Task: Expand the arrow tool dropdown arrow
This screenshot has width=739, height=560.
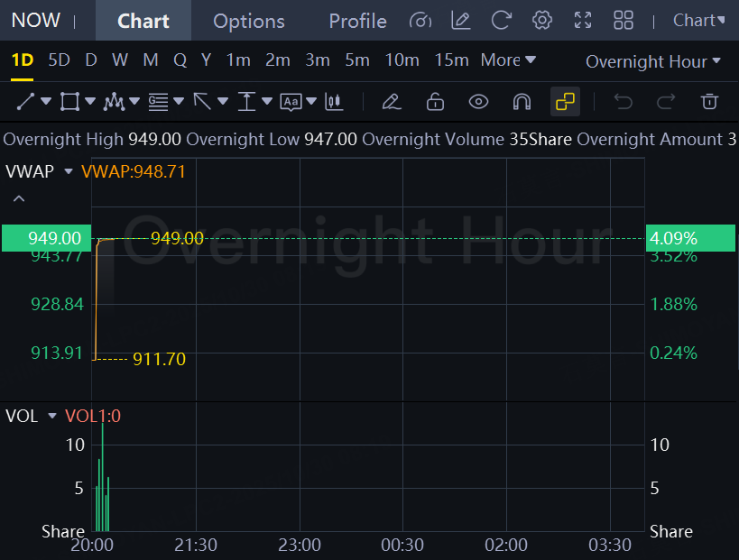Action: [x=223, y=101]
